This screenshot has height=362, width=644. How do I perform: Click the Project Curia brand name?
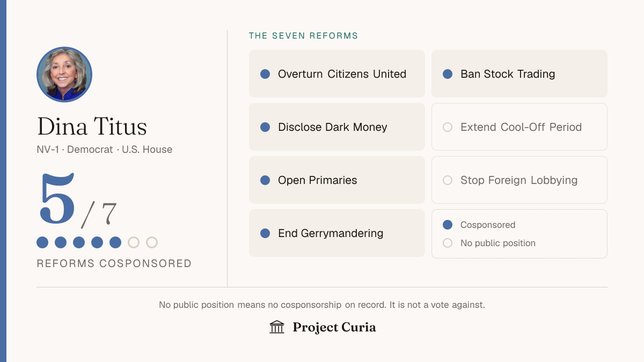pyautogui.click(x=334, y=327)
